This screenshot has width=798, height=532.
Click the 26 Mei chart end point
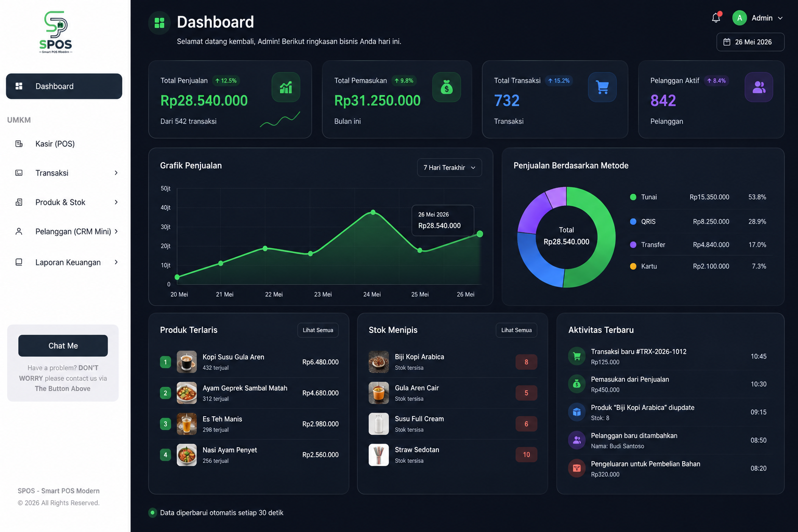(x=480, y=234)
